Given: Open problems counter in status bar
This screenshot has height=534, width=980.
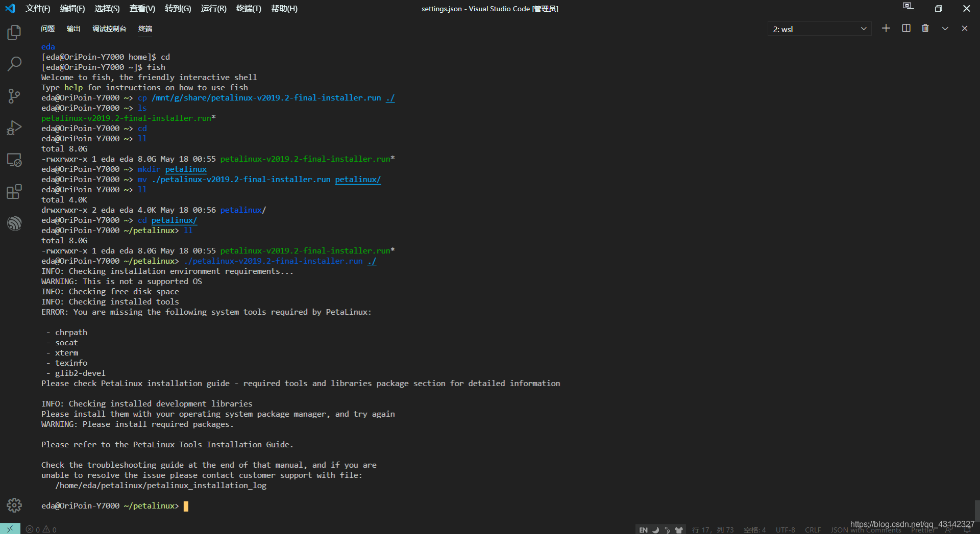Looking at the screenshot, I should coord(41,529).
